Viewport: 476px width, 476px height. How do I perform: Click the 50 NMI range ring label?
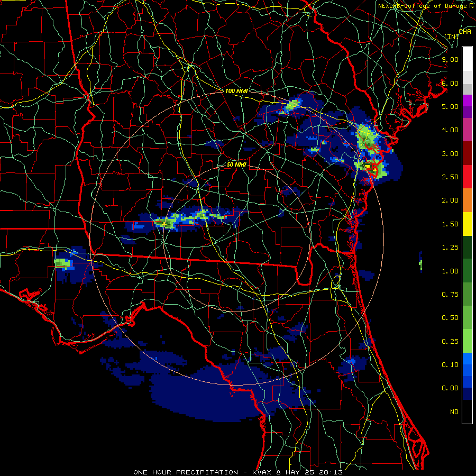pyautogui.click(x=236, y=164)
